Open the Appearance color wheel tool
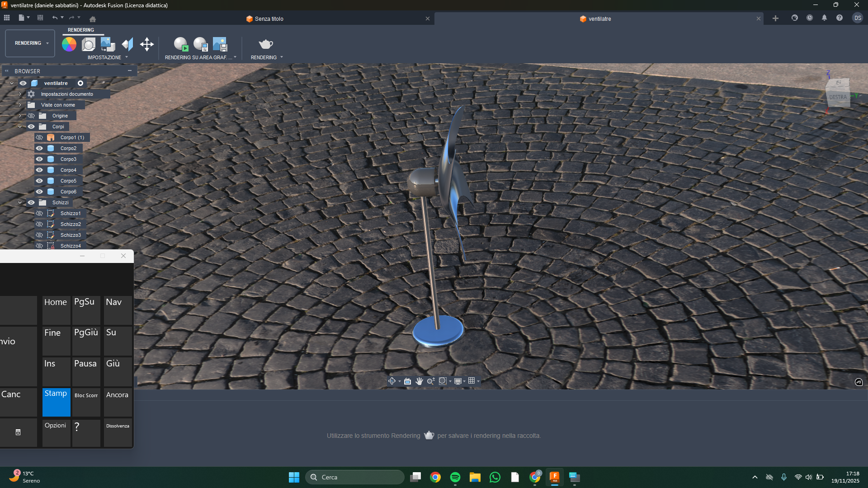This screenshot has height=488, width=868. 69,44
